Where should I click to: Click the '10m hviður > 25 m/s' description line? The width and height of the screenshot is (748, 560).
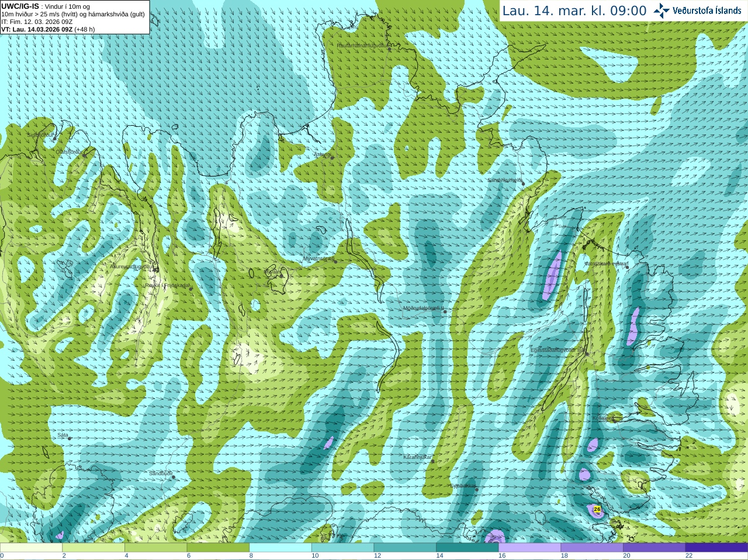pyautogui.click(x=73, y=14)
